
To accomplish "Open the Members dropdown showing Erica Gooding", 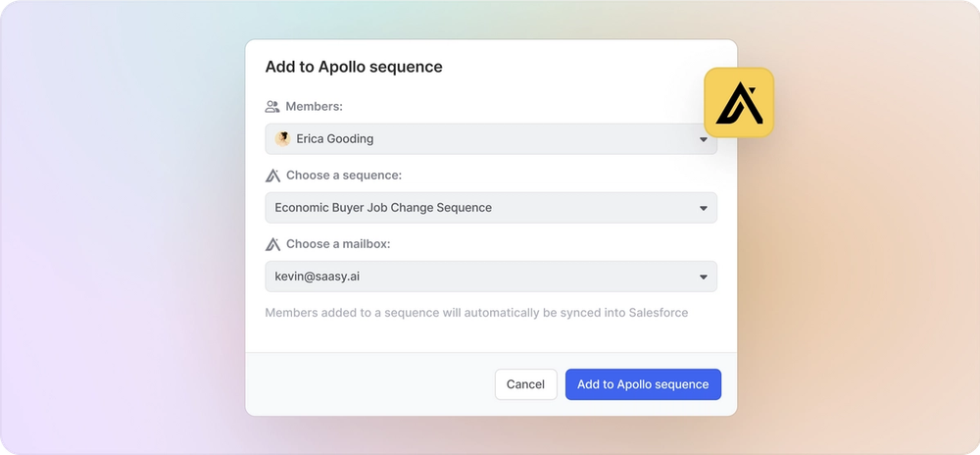I will click(491, 138).
